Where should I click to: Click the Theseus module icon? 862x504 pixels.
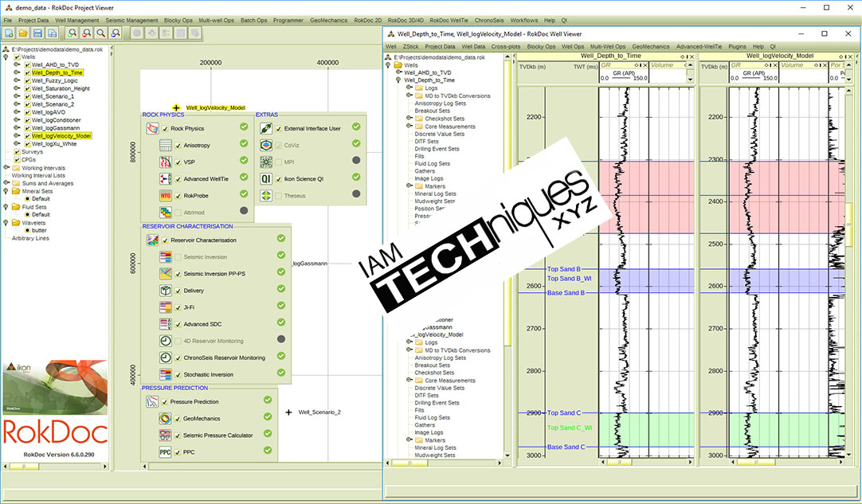pos(266,196)
